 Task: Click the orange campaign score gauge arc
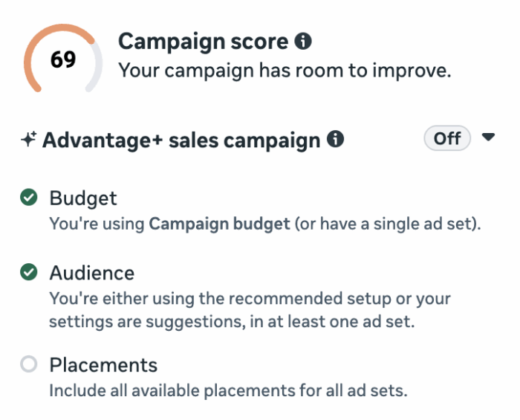click(37, 45)
